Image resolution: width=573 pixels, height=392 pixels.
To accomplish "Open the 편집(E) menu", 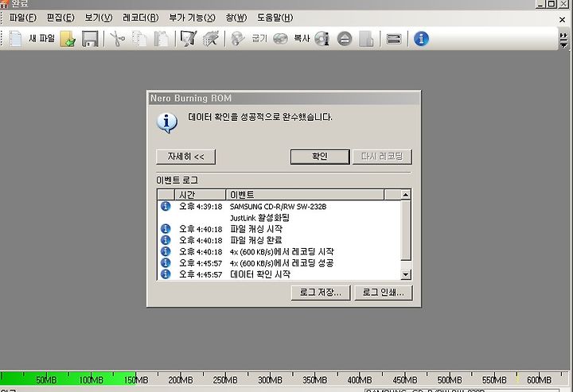I will tap(60, 17).
